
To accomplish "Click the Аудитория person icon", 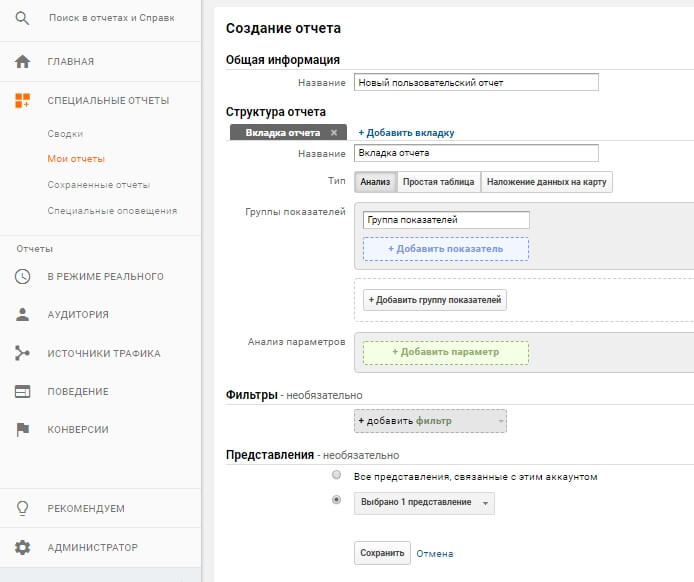I will pyautogui.click(x=22, y=314).
